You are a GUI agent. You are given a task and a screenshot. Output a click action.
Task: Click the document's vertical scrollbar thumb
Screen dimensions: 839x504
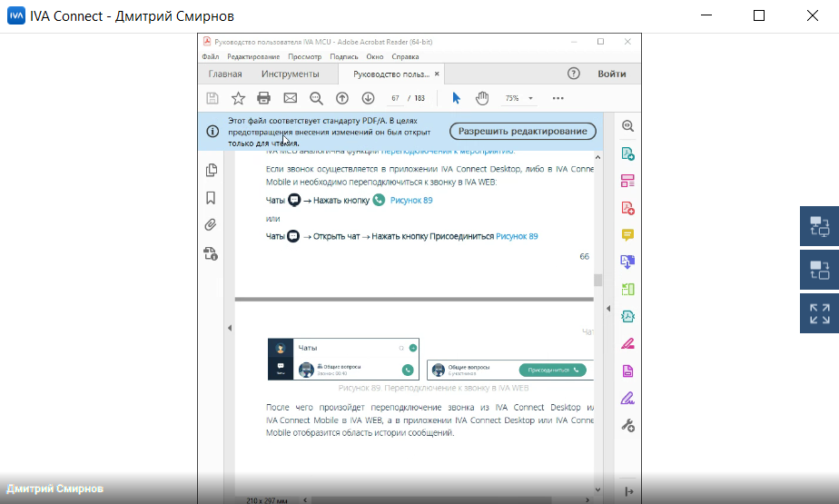pyautogui.click(x=598, y=280)
